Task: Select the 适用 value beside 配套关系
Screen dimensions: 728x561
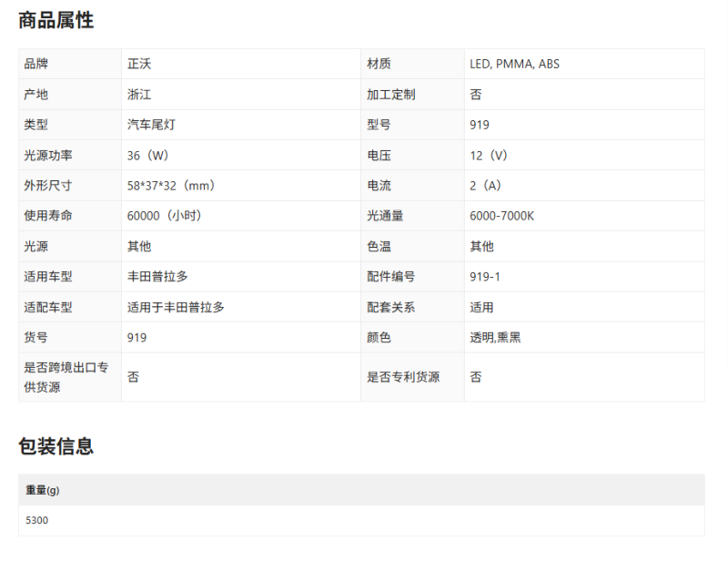Action: coord(481,307)
